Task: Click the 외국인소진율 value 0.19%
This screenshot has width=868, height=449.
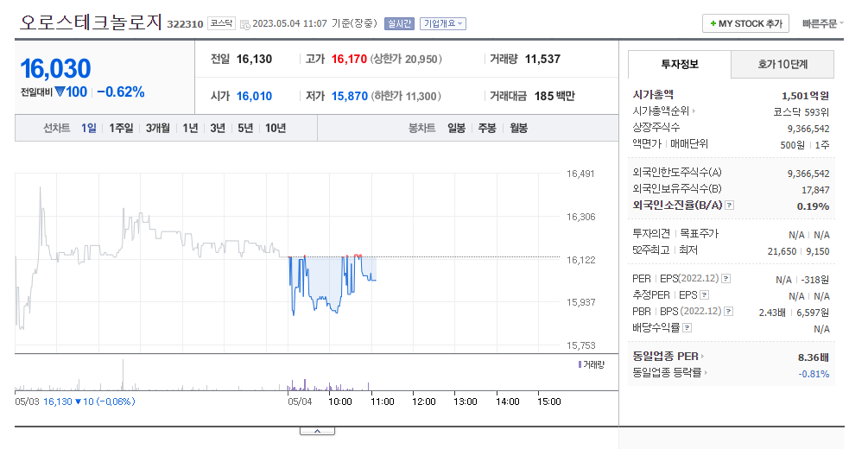Action: click(x=814, y=206)
